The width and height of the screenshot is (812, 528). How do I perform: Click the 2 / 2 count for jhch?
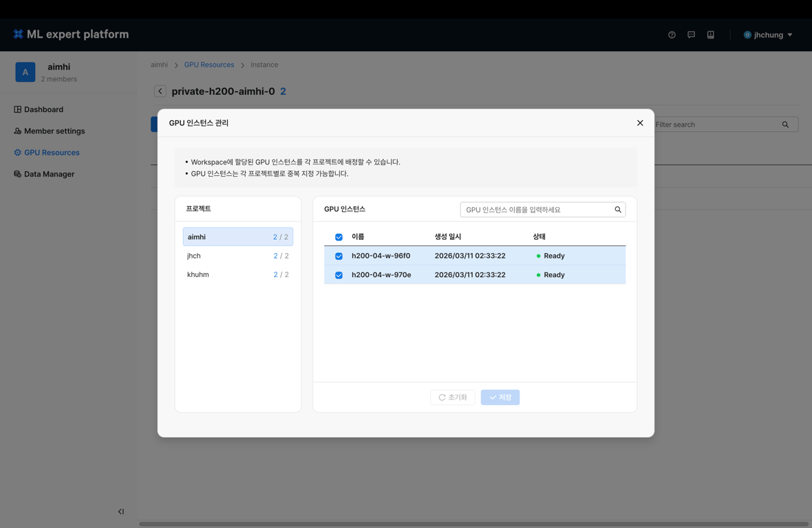click(281, 256)
